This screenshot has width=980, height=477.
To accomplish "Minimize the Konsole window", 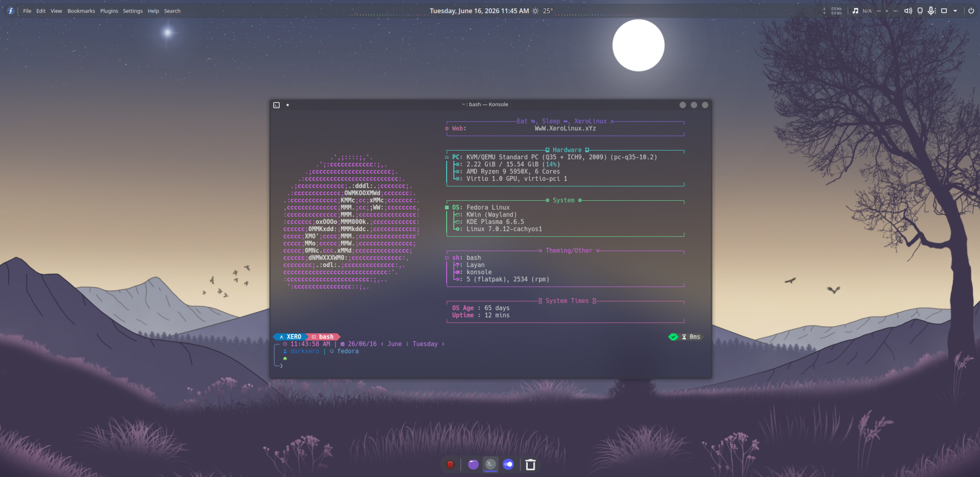I will pyautogui.click(x=683, y=105).
